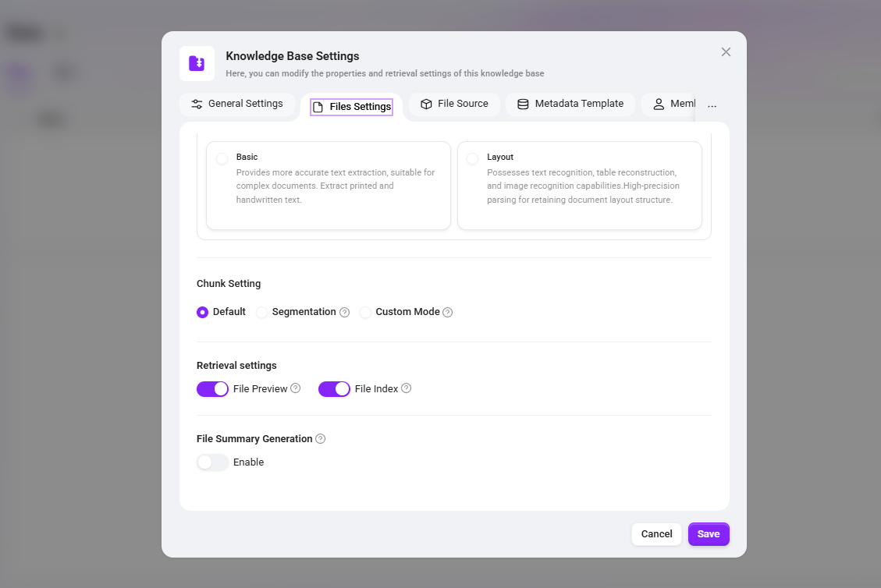Click the File Preview help question icon

295,388
